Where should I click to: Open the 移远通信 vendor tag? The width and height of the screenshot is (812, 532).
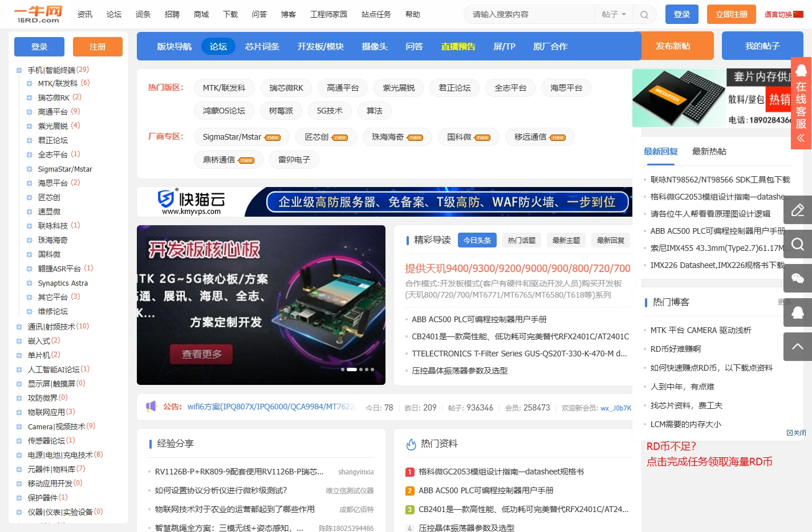(x=539, y=137)
